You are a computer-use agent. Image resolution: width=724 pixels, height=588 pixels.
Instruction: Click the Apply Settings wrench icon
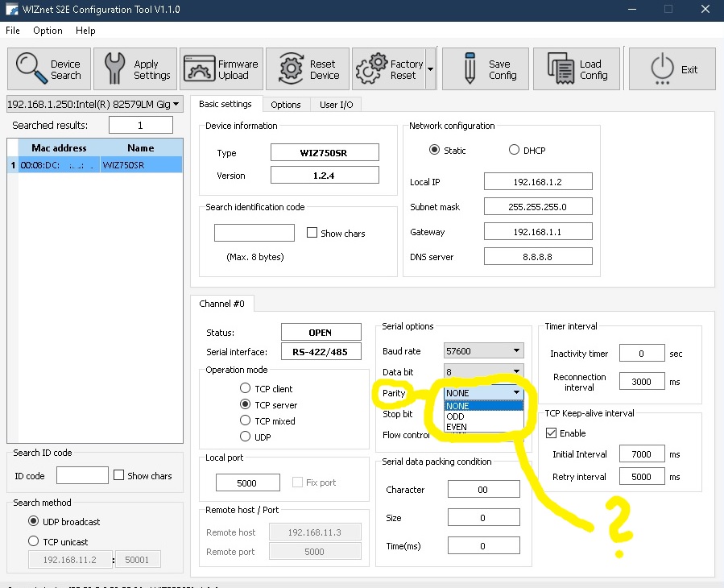click(114, 68)
